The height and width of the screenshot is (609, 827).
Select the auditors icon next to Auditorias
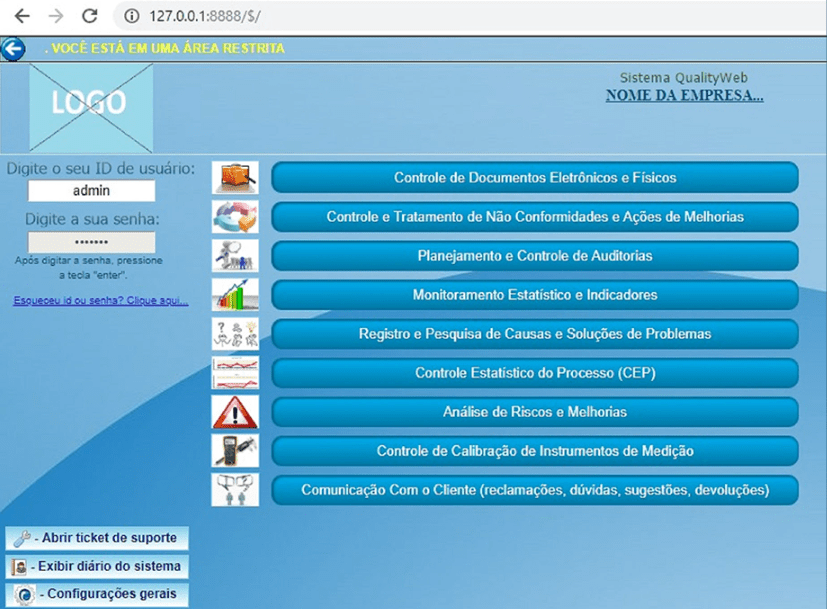click(235, 256)
